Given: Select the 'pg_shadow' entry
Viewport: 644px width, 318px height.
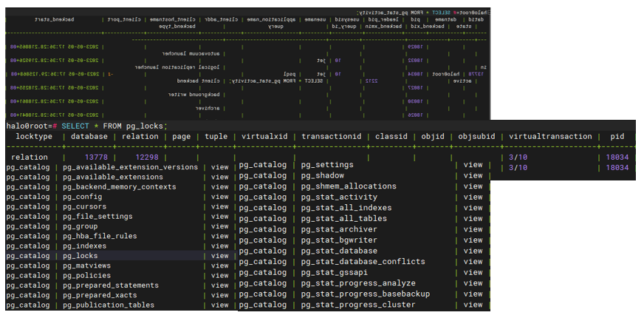Looking at the screenshot, I should coord(323,176).
